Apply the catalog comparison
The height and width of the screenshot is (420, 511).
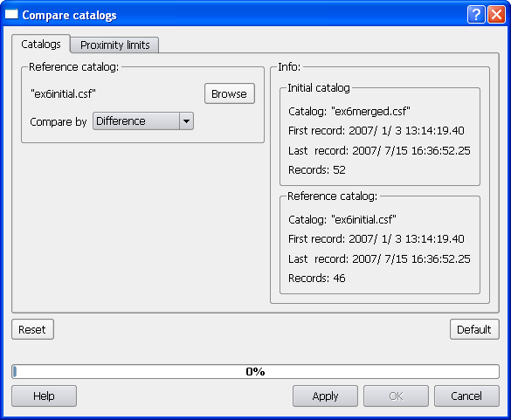coord(325,396)
